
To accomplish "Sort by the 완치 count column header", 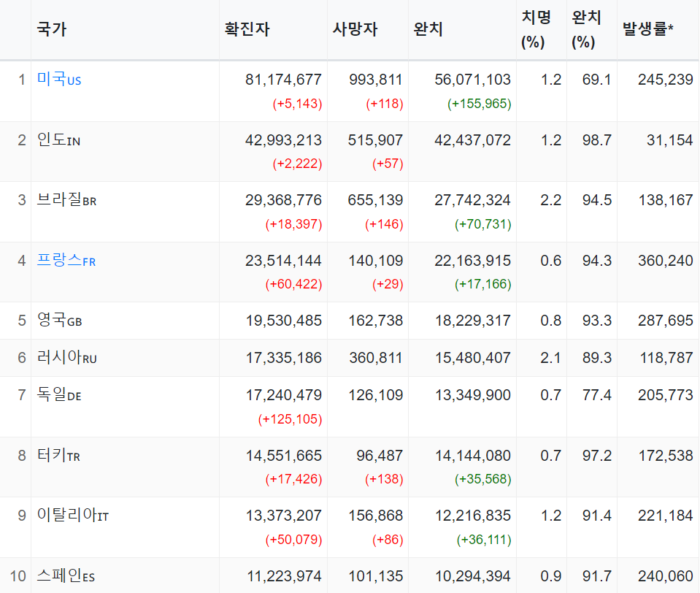I will (428, 29).
